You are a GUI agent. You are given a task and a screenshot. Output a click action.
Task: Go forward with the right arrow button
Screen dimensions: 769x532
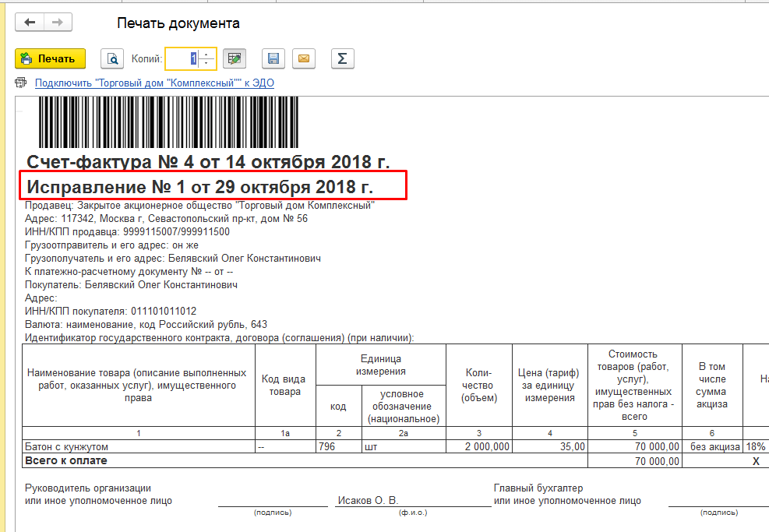click(58, 23)
